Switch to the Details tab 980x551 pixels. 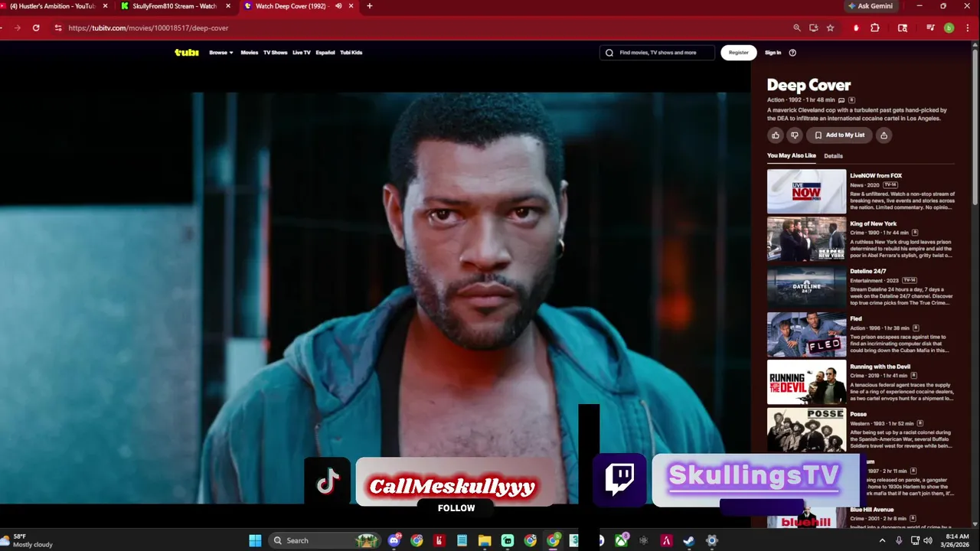click(833, 156)
